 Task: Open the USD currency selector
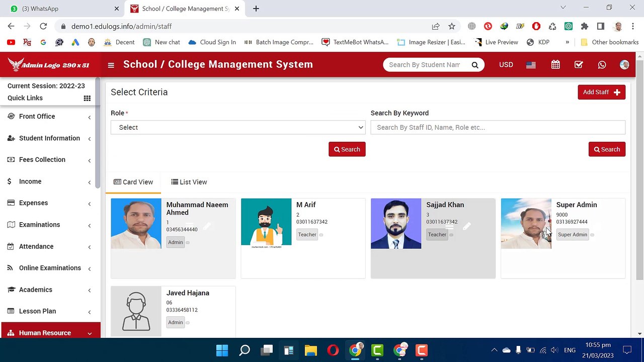click(506, 65)
